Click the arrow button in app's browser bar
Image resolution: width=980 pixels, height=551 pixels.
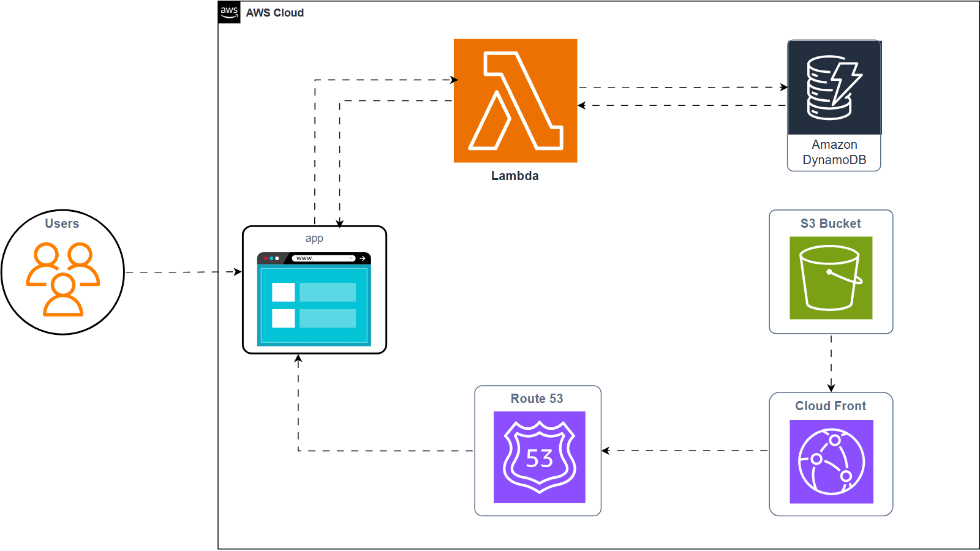(363, 258)
